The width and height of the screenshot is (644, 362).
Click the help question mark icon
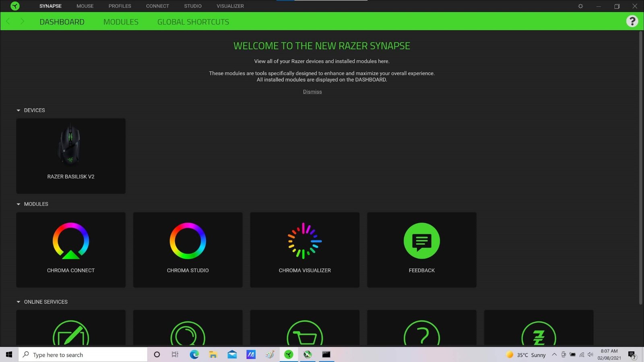point(632,21)
